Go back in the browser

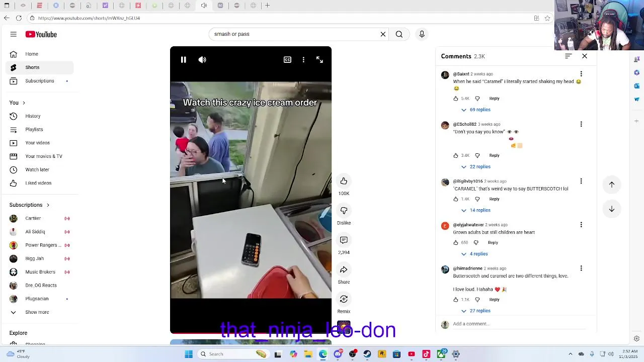click(x=7, y=18)
